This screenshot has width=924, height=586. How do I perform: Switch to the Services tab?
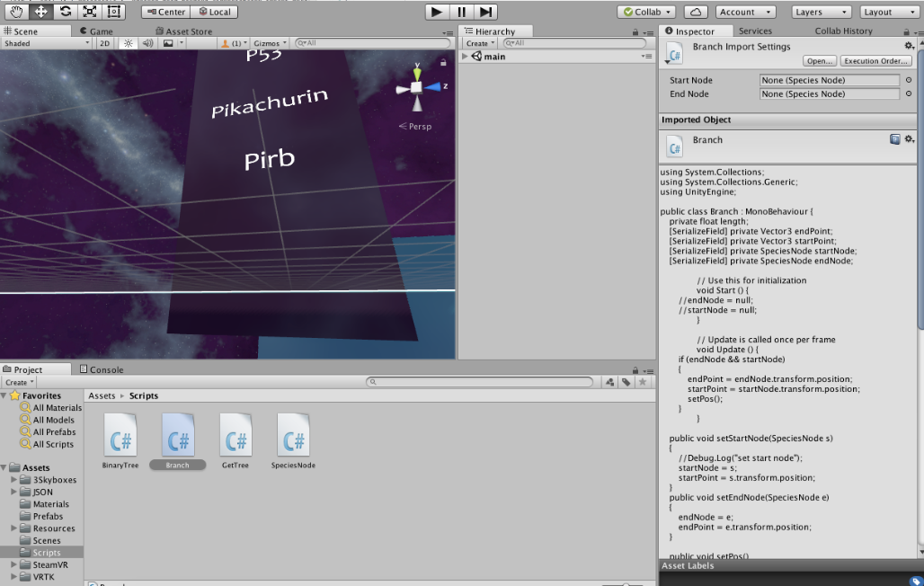pyautogui.click(x=755, y=31)
